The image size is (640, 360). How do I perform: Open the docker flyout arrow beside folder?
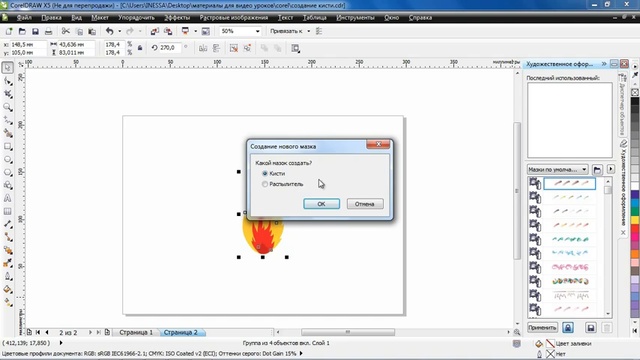(x=611, y=169)
